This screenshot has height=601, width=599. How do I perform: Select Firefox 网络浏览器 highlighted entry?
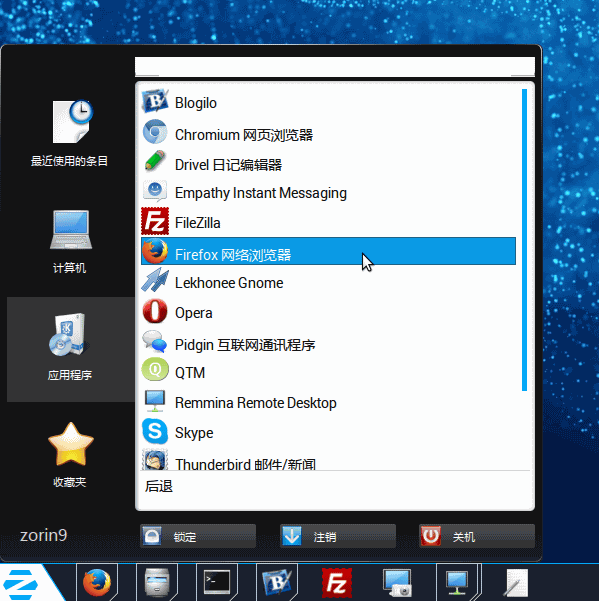pos(328,251)
